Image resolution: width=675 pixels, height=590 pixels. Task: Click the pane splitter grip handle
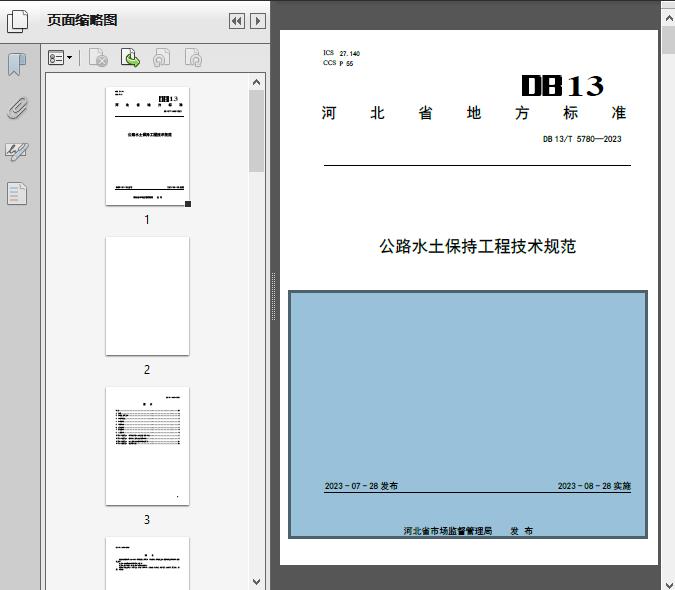[273, 297]
